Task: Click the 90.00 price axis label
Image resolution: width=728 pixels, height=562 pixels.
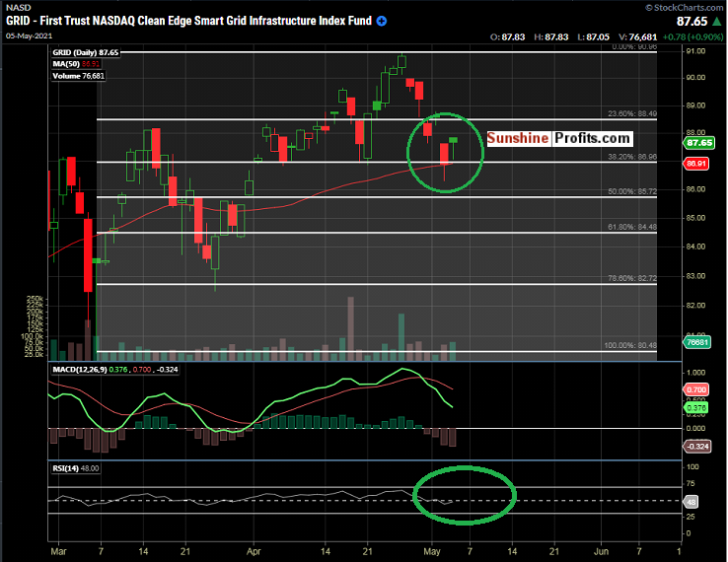Action: (695, 78)
